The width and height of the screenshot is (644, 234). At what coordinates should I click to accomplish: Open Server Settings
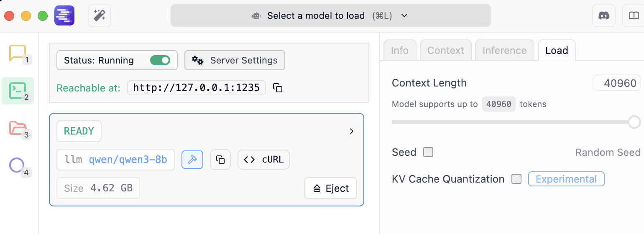[235, 60]
